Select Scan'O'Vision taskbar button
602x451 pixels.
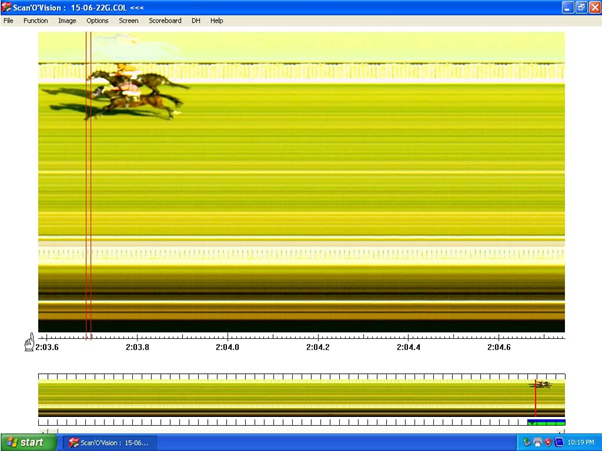(109, 442)
